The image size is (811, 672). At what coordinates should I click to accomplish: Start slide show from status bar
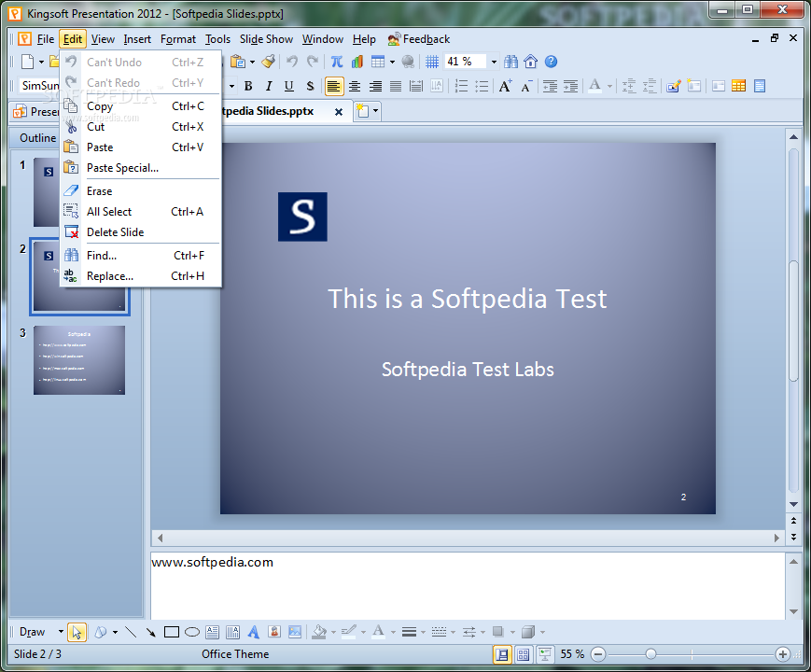(544, 654)
